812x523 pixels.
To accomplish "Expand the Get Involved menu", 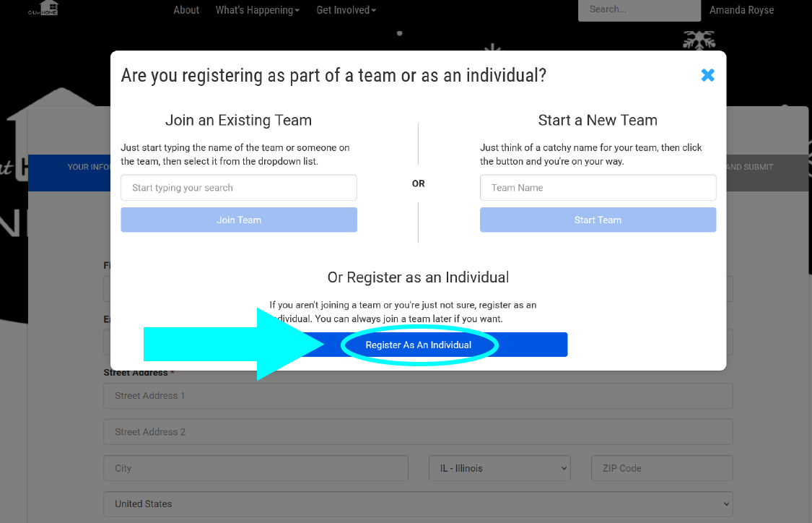I will [346, 10].
